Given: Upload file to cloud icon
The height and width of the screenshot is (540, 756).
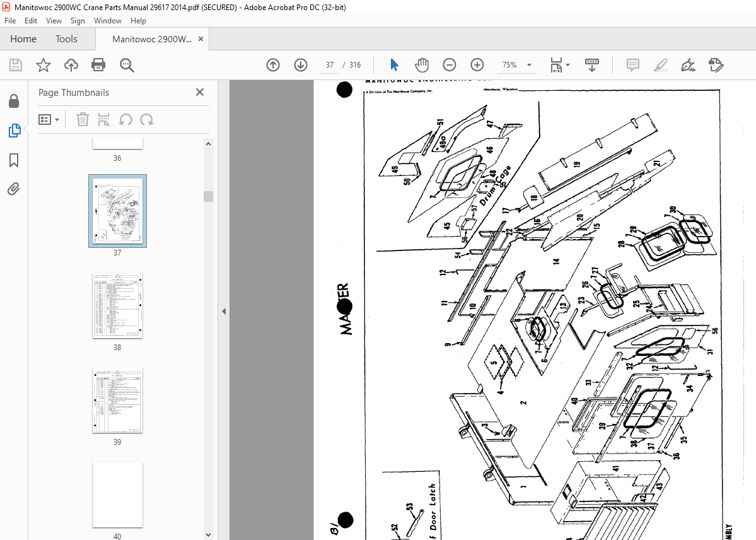Looking at the screenshot, I should (x=71, y=65).
